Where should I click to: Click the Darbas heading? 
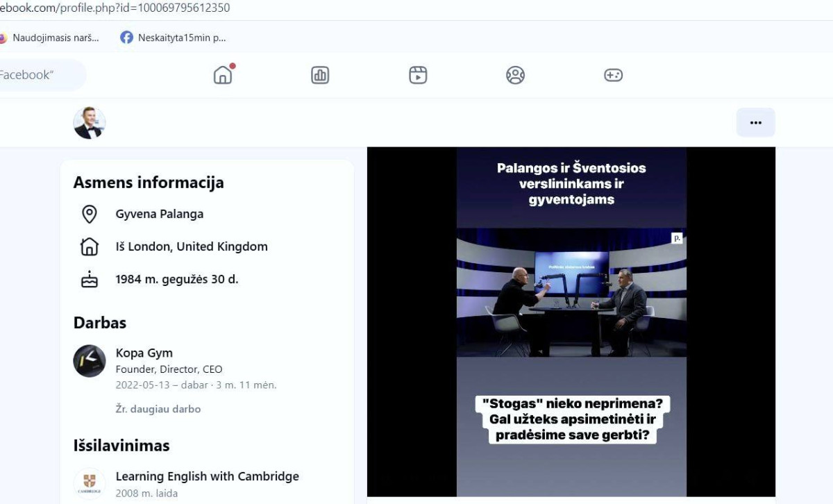tap(100, 323)
